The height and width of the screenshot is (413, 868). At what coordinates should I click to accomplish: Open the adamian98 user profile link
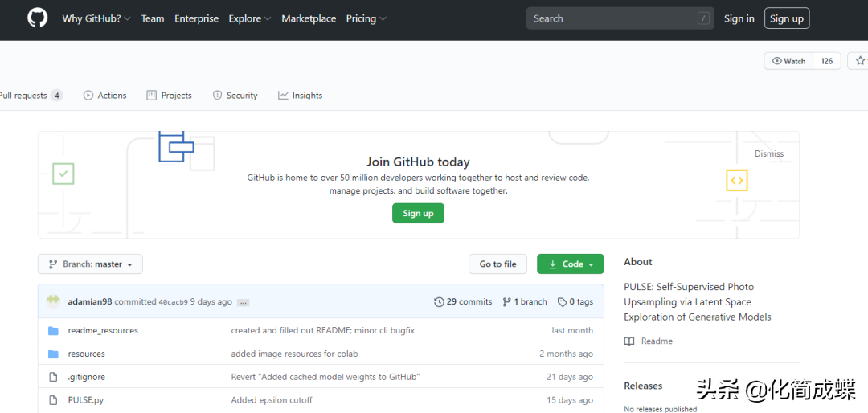pos(90,302)
